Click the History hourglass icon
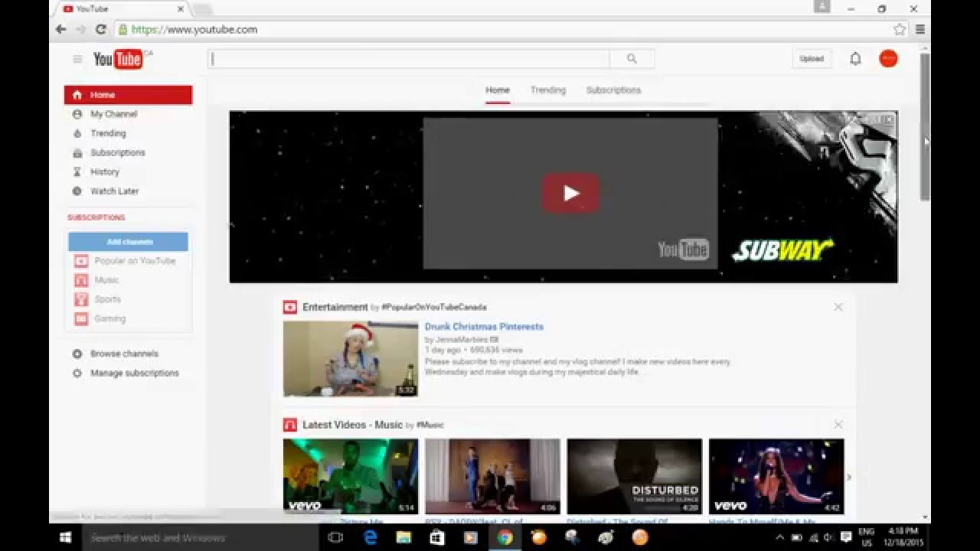The width and height of the screenshot is (980, 551). coord(77,171)
